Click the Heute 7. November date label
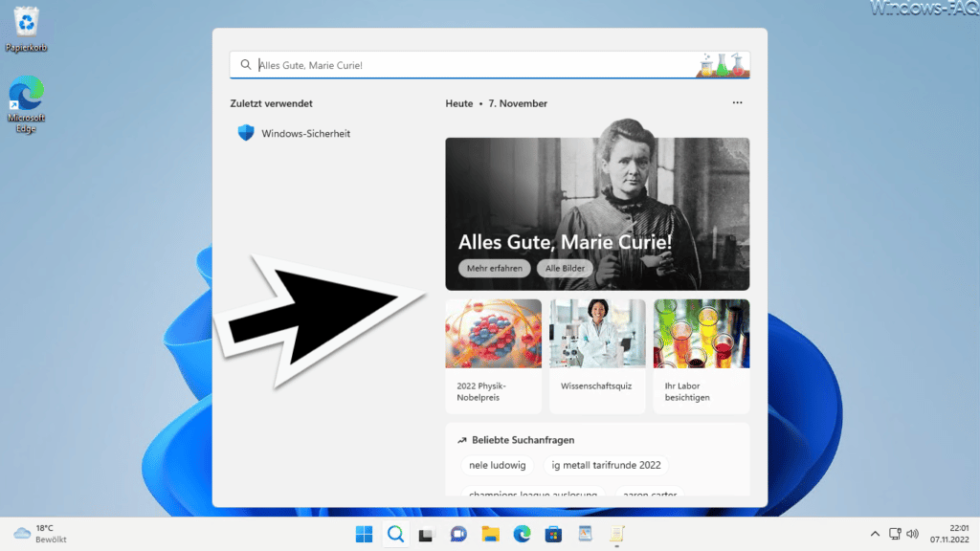Viewport: 980px width, 551px height. pyautogui.click(x=497, y=103)
